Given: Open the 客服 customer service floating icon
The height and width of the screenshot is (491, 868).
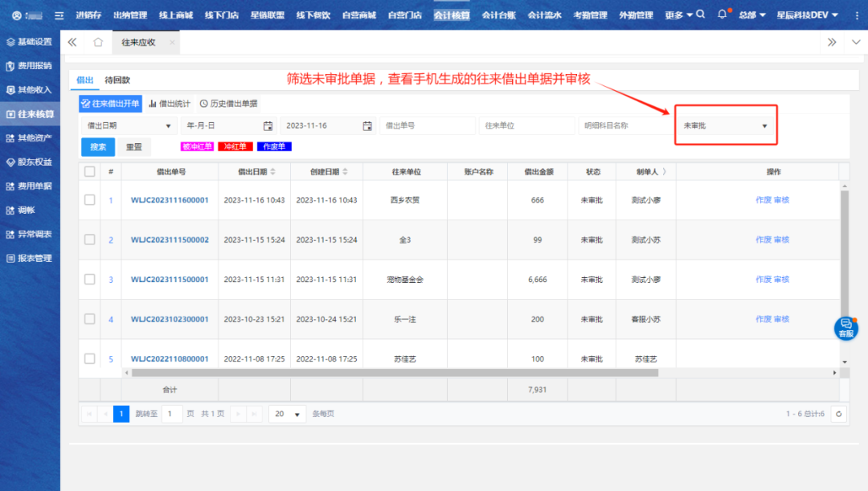Looking at the screenshot, I should [845, 328].
